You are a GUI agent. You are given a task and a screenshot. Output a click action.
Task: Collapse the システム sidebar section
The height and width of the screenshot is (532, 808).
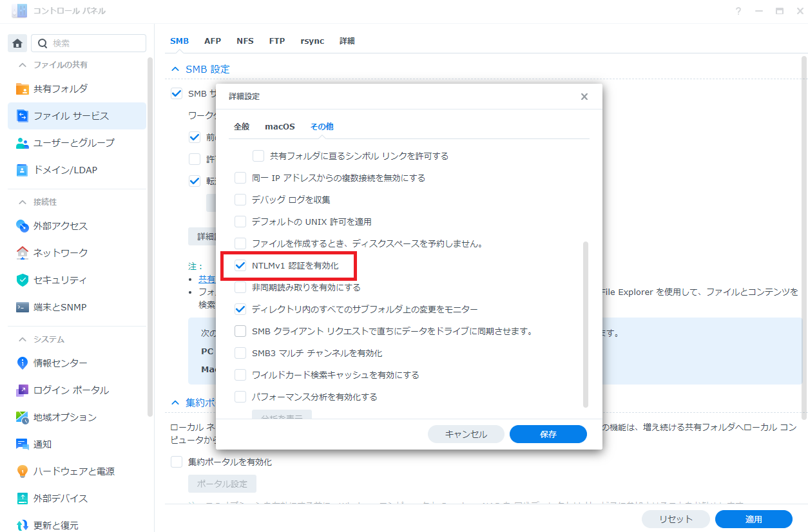pyautogui.click(x=23, y=339)
